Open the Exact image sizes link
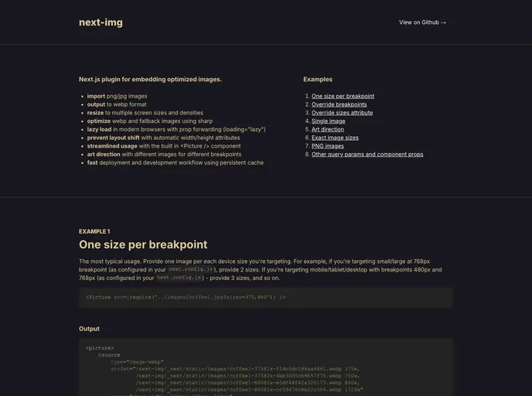This screenshot has width=532, height=396. pyautogui.click(x=335, y=138)
